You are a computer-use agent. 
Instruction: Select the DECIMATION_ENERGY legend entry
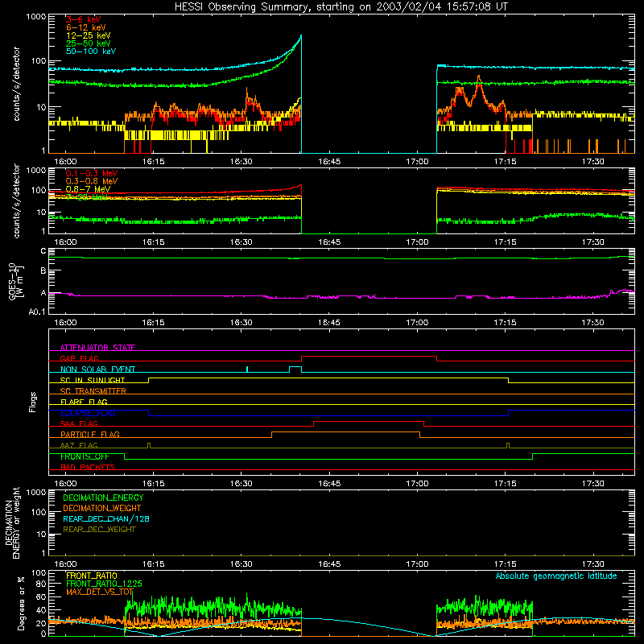tap(103, 497)
